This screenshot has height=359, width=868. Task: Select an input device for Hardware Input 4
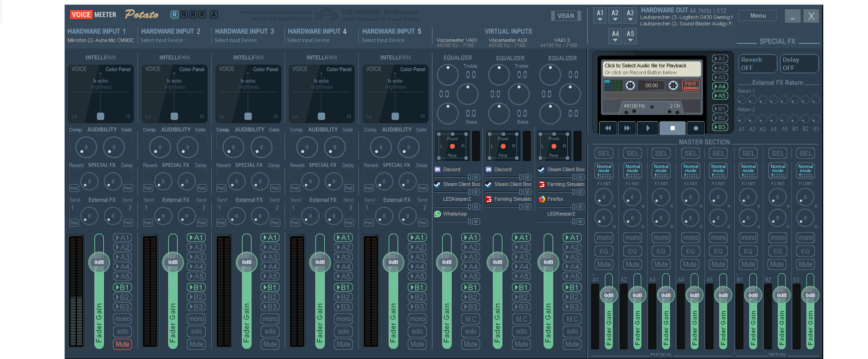(308, 40)
